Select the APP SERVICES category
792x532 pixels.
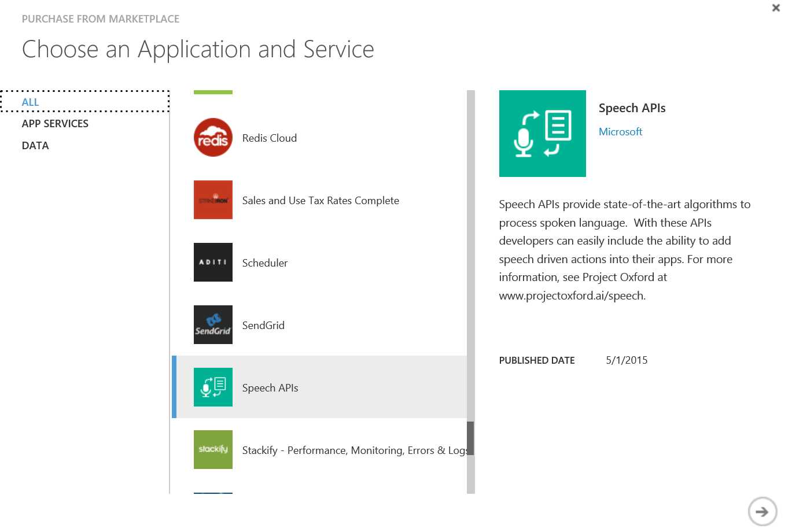pyautogui.click(x=55, y=124)
